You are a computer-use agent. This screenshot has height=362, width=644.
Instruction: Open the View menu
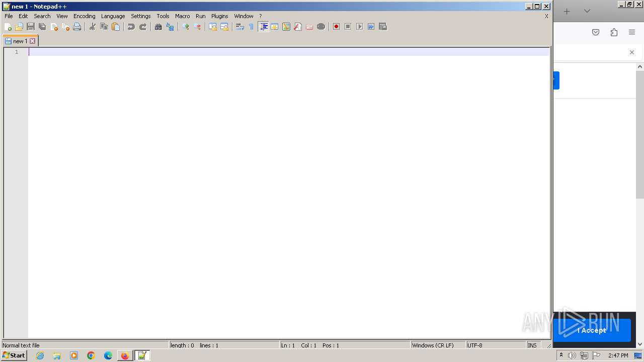62,16
